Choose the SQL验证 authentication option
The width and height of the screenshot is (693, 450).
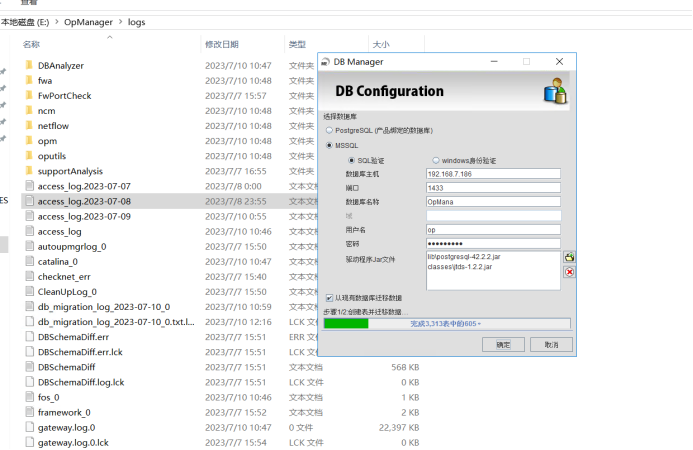pos(351,160)
